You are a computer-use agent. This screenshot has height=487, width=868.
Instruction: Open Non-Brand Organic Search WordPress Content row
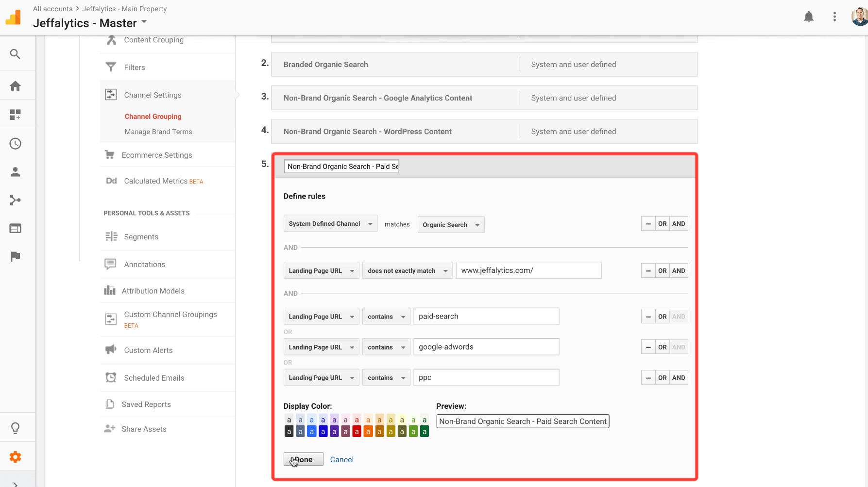coord(484,132)
